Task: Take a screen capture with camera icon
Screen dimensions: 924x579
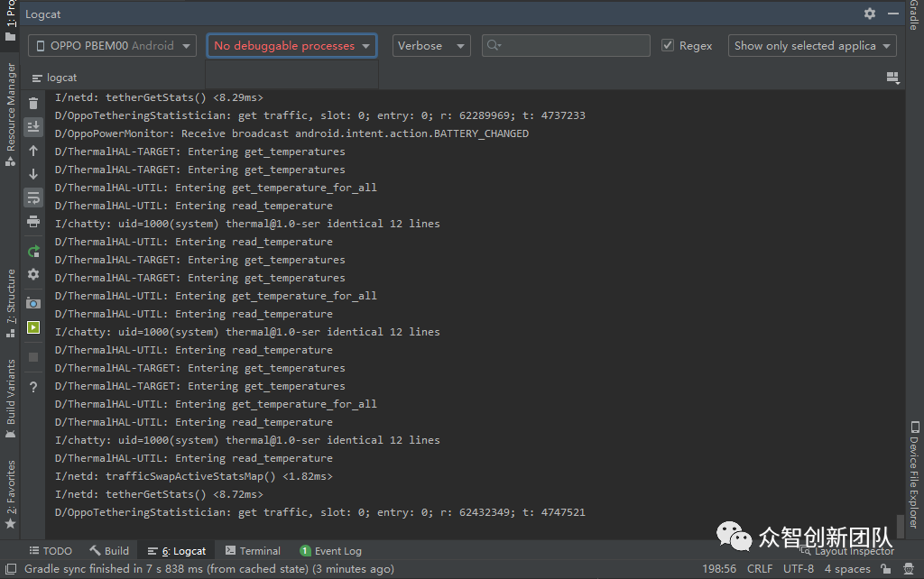Action: [x=33, y=303]
